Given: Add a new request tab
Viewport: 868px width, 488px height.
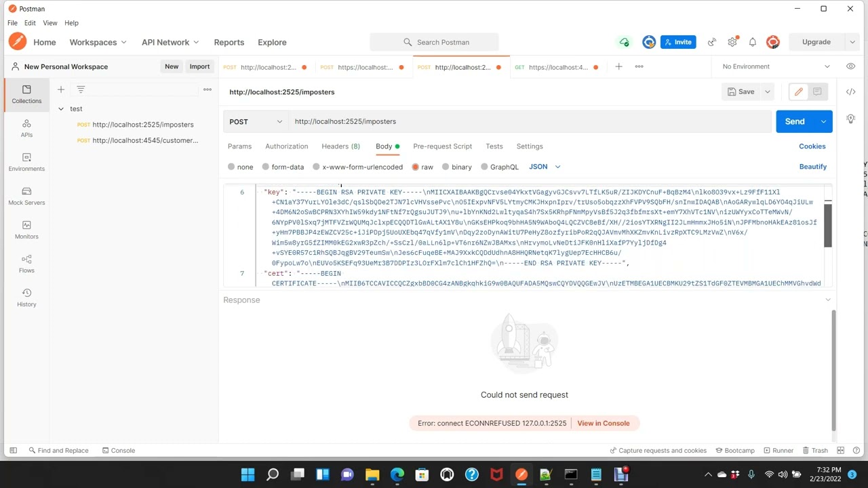Looking at the screenshot, I should coord(618,66).
